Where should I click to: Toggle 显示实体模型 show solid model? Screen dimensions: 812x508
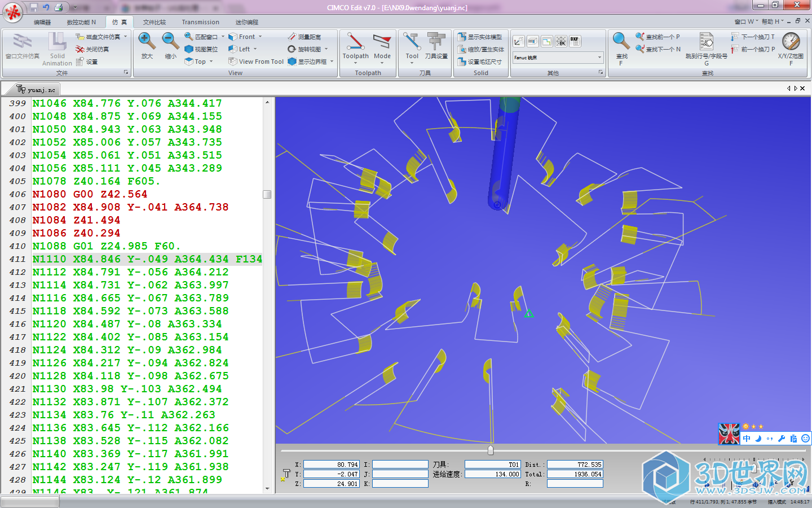click(x=479, y=37)
